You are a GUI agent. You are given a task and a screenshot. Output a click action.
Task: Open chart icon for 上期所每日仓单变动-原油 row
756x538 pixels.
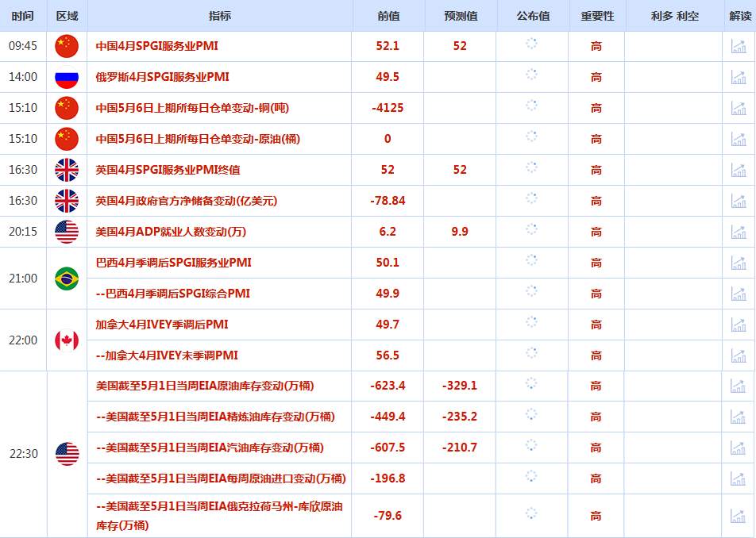739,139
